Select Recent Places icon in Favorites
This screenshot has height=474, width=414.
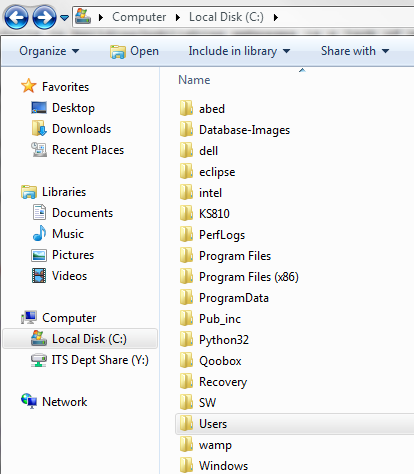39,150
